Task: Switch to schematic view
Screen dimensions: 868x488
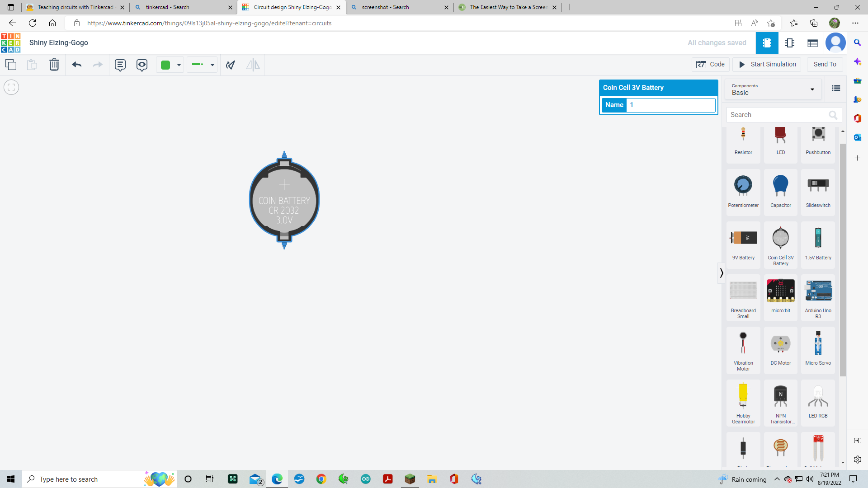Action: [790, 43]
